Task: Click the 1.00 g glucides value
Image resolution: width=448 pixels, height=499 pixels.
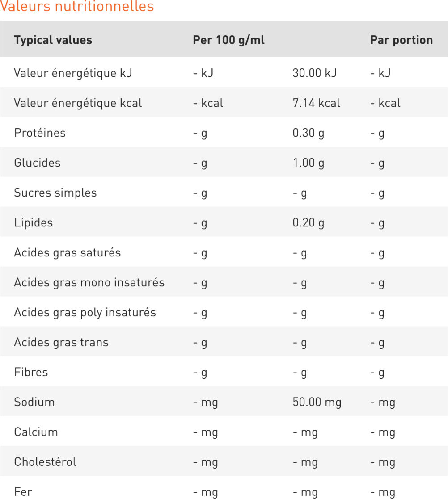Action: click(309, 163)
